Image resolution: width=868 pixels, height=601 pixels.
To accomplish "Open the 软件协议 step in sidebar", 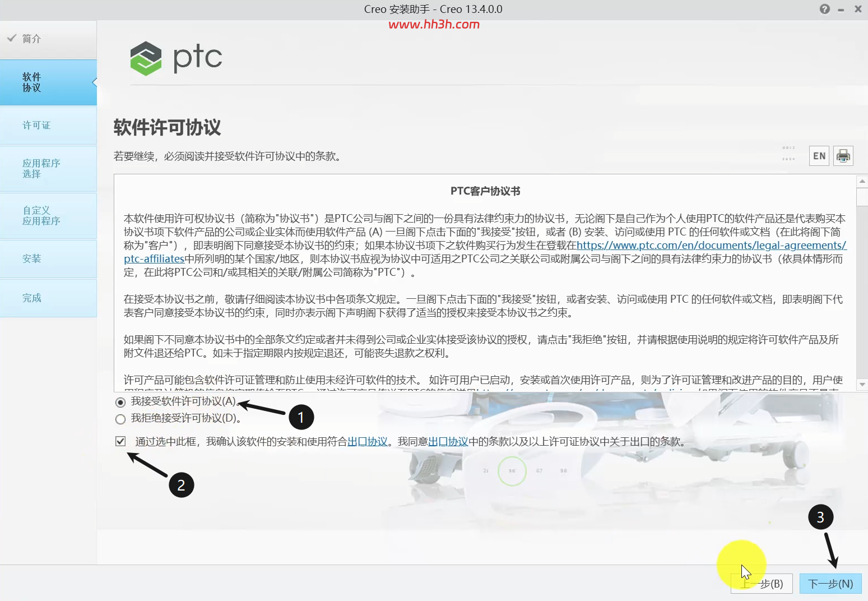I will tap(48, 82).
